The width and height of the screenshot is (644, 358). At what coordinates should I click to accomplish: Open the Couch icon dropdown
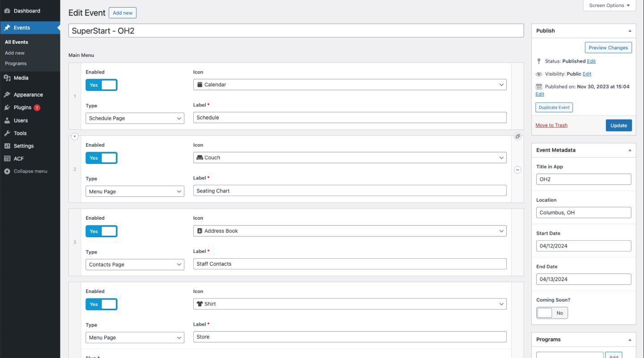350,157
